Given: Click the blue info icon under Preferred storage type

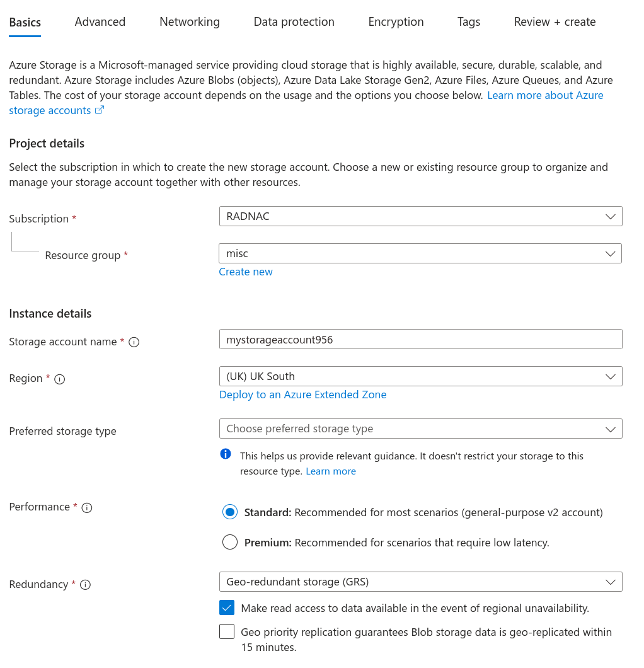Looking at the screenshot, I should pyautogui.click(x=225, y=454).
